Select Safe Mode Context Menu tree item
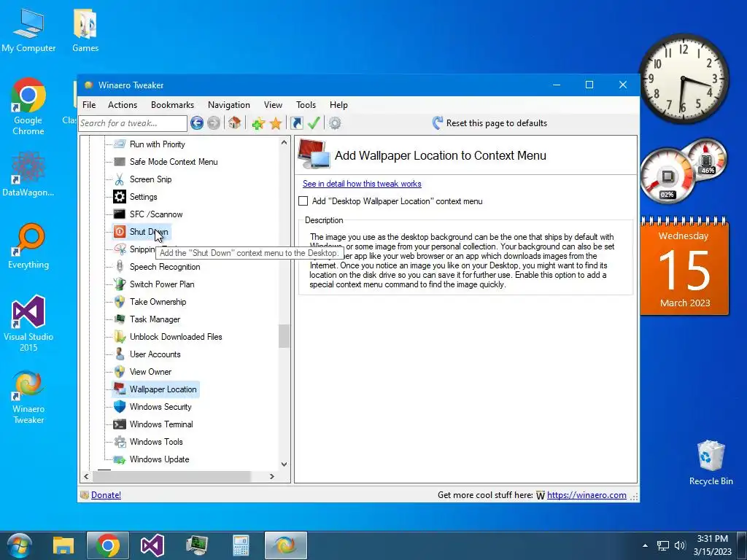Screen dimensions: 747x560 174,162
